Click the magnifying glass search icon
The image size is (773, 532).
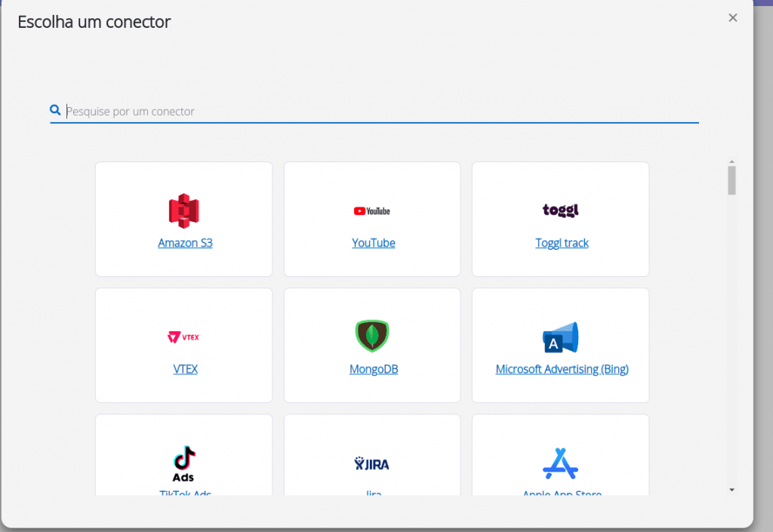click(55, 110)
